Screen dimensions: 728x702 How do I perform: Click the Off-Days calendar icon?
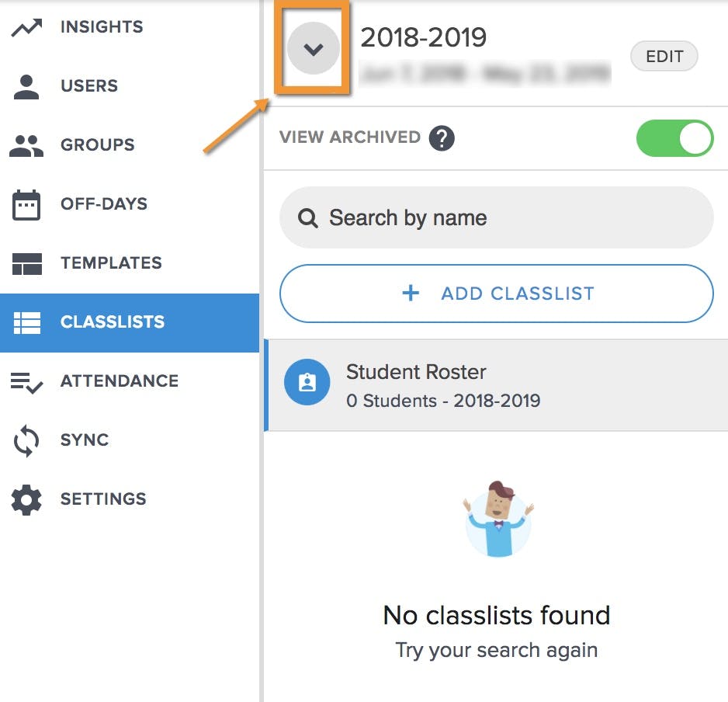(x=26, y=205)
